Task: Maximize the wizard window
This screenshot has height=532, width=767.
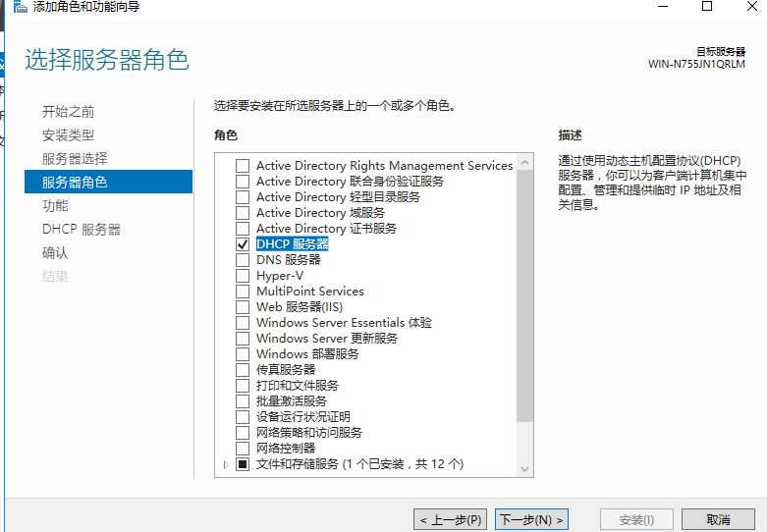Action: click(x=707, y=6)
